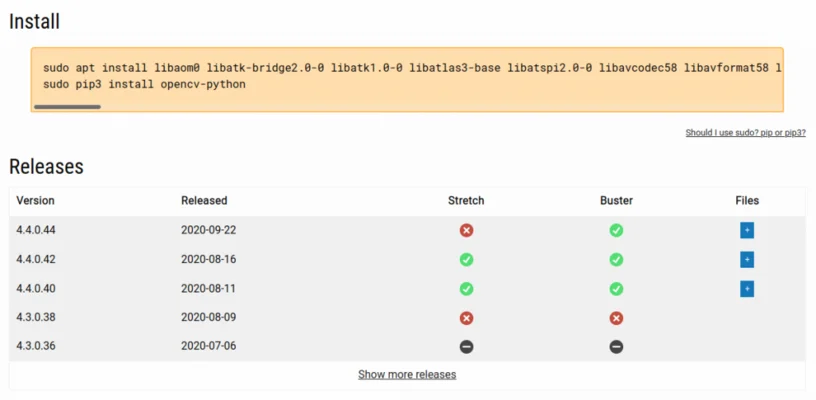This screenshot has height=400, width=816.
Task: Expand files for version 4.4.0.40
Action: (x=747, y=289)
